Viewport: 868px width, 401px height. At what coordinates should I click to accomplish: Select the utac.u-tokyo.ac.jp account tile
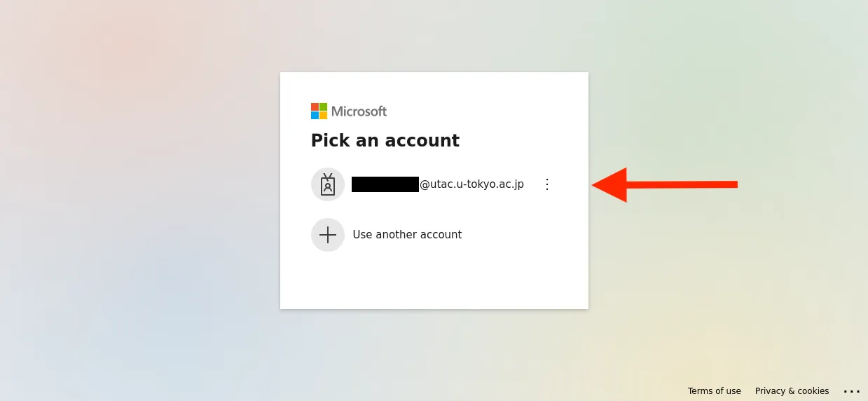point(438,184)
